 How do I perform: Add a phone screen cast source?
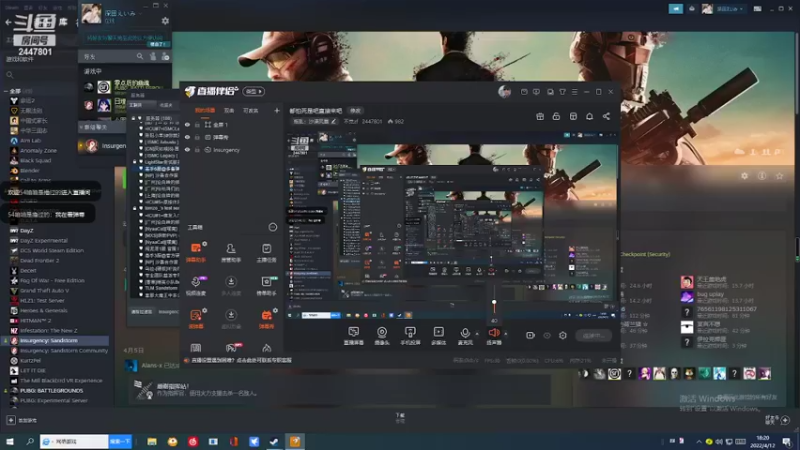pyautogui.click(x=410, y=336)
